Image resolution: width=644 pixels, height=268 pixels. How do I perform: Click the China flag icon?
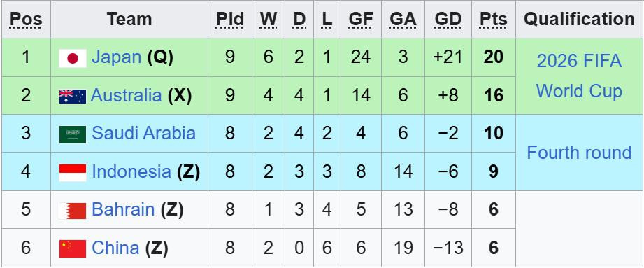click(x=73, y=248)
